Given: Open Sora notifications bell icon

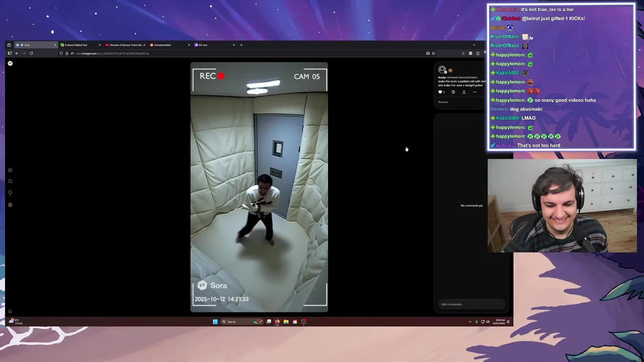Looking at the screenshot, I should 10,193.
